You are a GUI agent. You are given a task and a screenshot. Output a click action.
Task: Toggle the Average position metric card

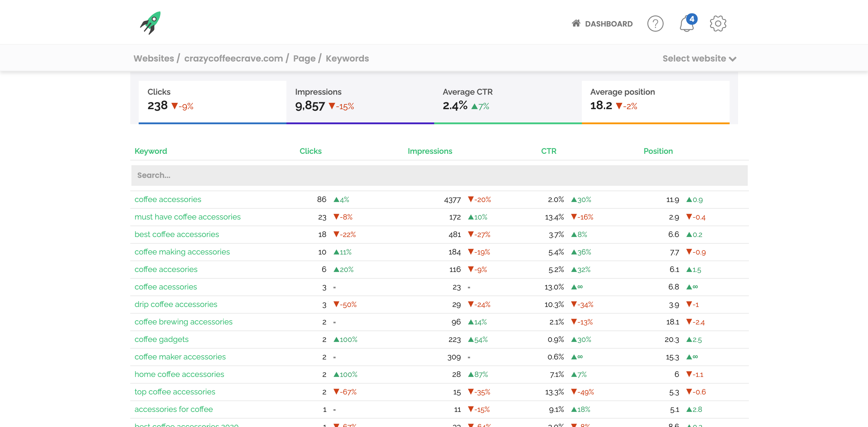coord(655,101)
